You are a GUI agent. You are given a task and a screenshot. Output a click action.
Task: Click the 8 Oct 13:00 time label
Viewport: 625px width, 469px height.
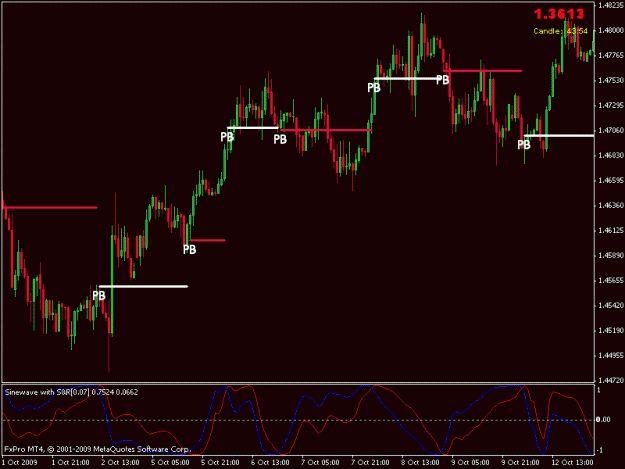(x=420, y=463)
